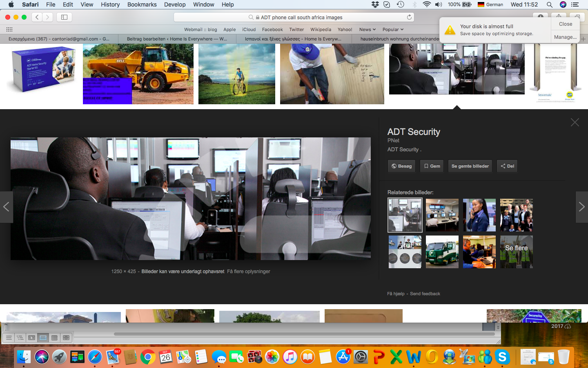This screenshot has height=368, width=588.
Task: Go forward with Safari's forward arrow
Action: coord(48,17)
